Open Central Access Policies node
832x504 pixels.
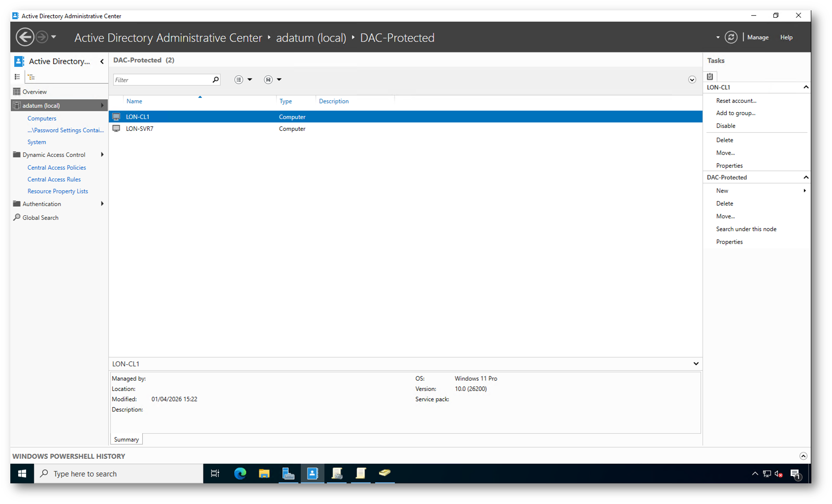pyautogui.click(x=57, y=168)
